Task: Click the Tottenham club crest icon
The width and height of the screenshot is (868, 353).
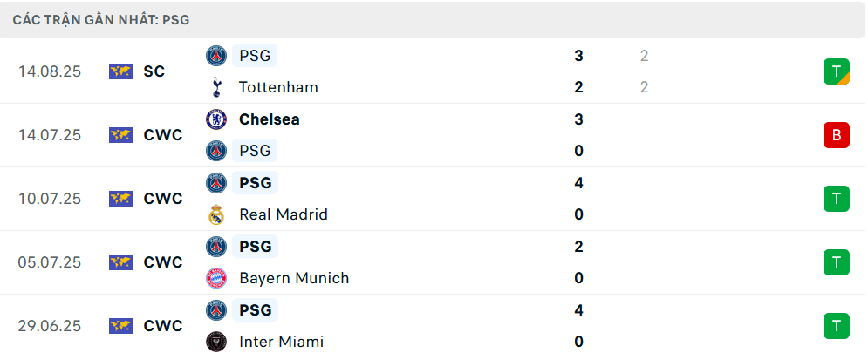Action: click(215, 87)
